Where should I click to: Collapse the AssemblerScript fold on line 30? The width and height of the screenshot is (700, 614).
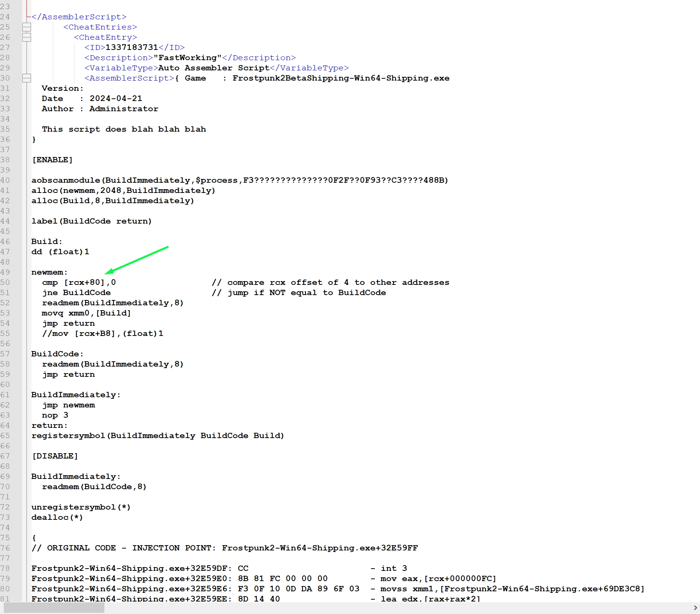[x=26, y=78]
